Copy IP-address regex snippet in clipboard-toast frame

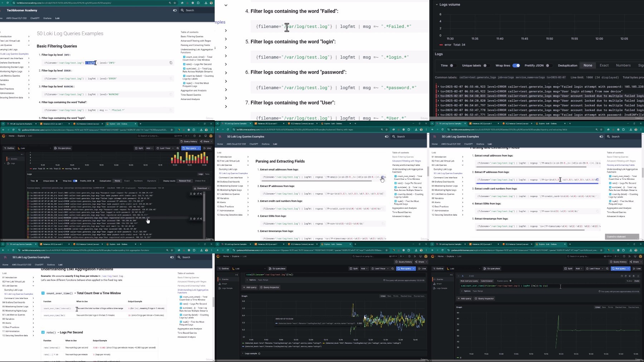click(597, 180)
